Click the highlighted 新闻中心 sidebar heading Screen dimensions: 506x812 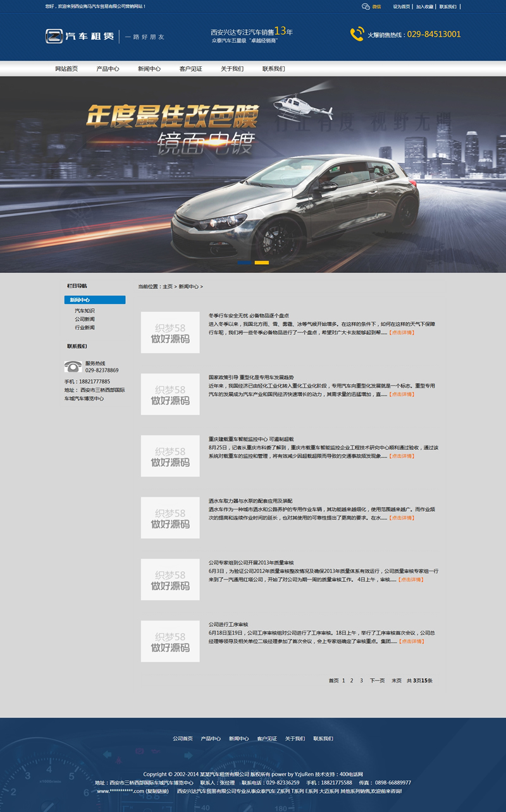tap(94, 300)
